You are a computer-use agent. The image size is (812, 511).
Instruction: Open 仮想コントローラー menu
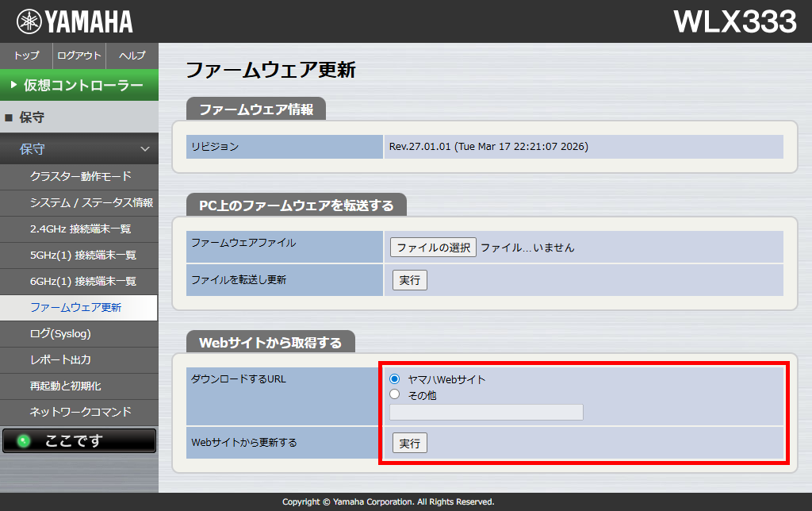79,85
